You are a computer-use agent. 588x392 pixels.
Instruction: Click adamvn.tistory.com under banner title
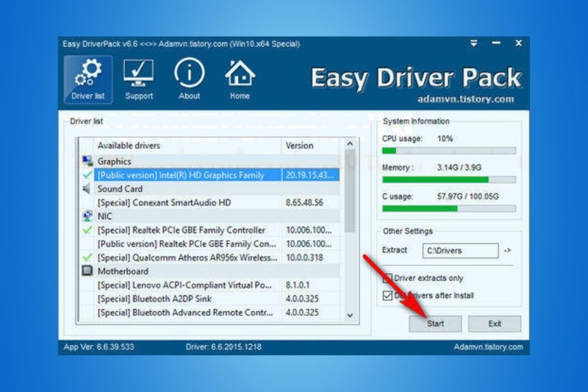click(x=465, y=99)
